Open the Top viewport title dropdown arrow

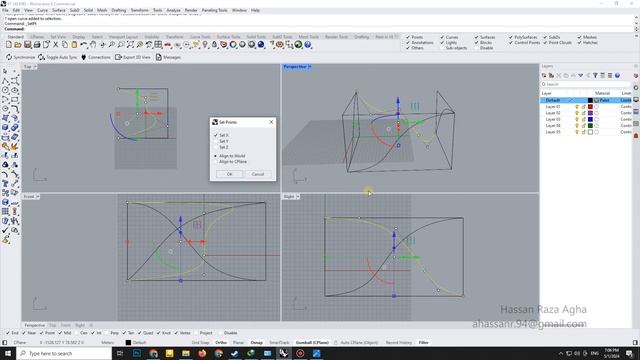click(35, 67)
